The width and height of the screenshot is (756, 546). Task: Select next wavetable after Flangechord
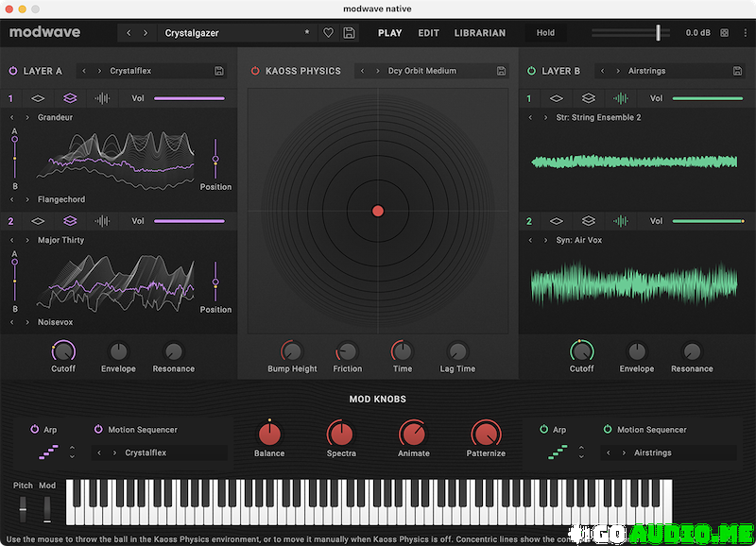pyautogui.click(x=27, y=199)
